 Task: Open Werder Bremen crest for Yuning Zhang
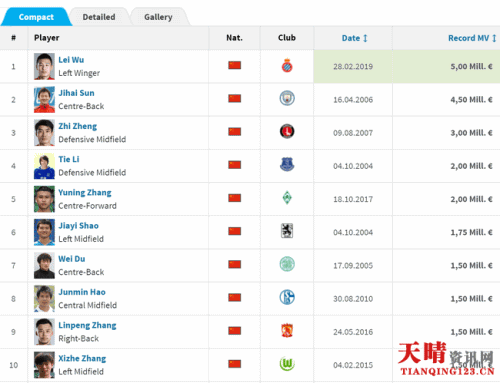pyautogui.click(x=287, y=198)
